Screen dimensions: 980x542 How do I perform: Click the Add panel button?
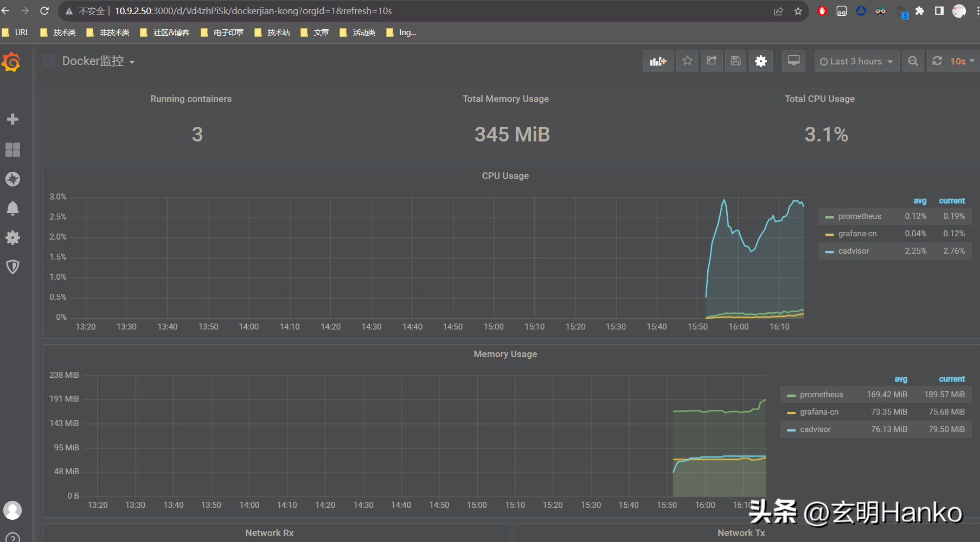click(658, 61)
